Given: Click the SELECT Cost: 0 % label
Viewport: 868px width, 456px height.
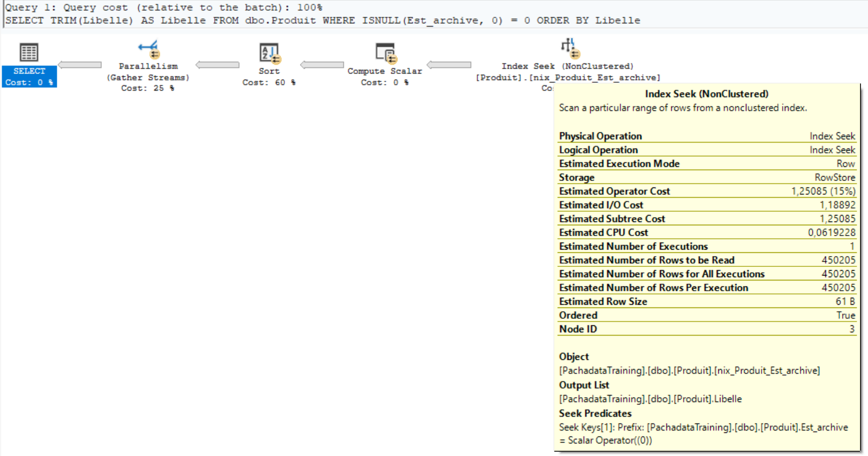Looking at the screenshot, I should (29, 77).
